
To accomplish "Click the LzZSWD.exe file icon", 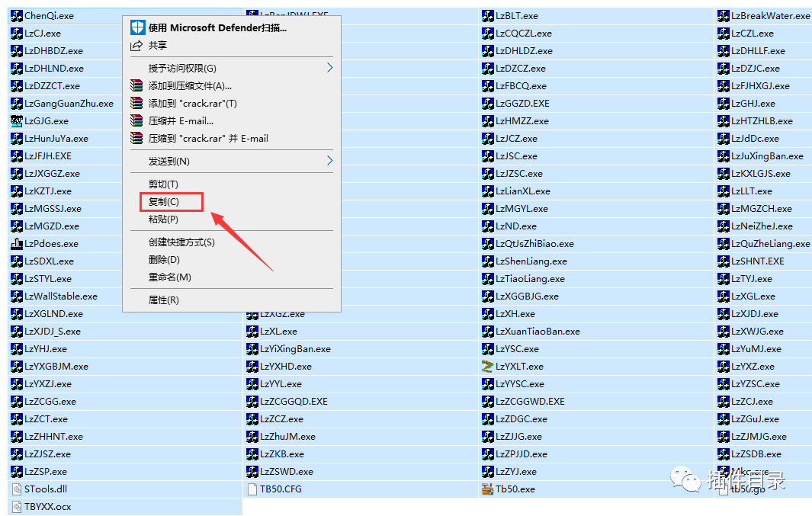I will [252, 472].
